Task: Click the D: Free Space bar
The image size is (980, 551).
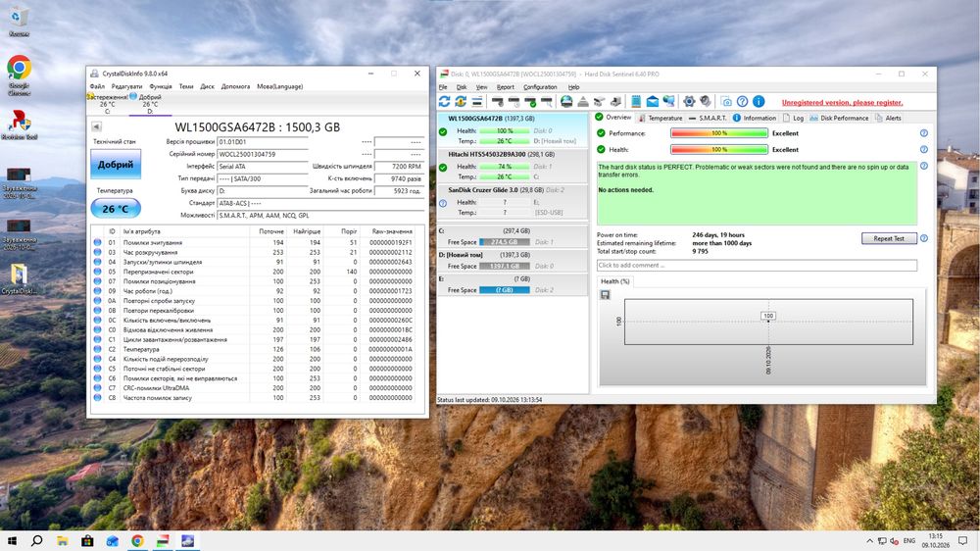Action: (505, 266)
